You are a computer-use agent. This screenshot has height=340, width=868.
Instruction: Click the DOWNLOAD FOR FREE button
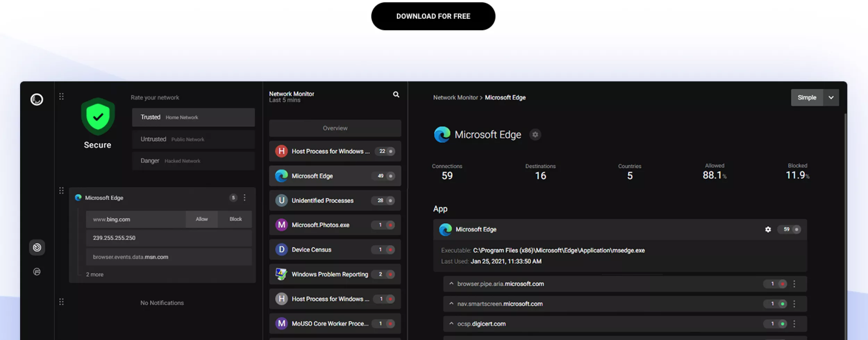click(x=433, y=16)
